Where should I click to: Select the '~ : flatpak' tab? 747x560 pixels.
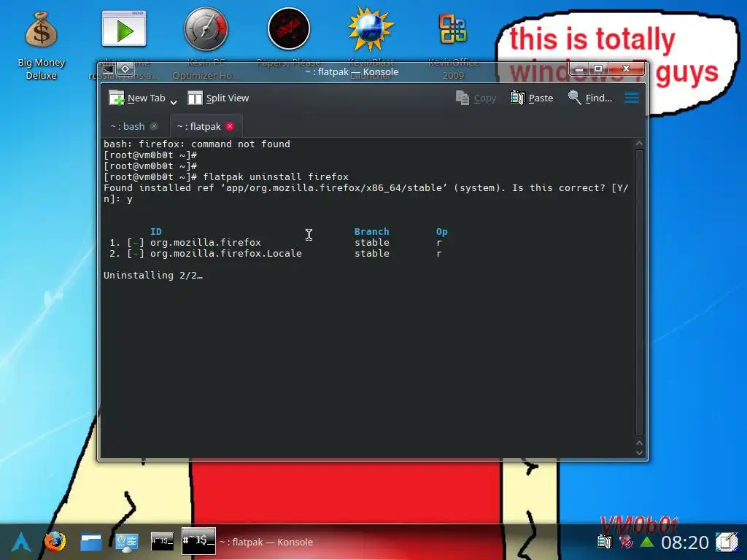tap(198, 126)
